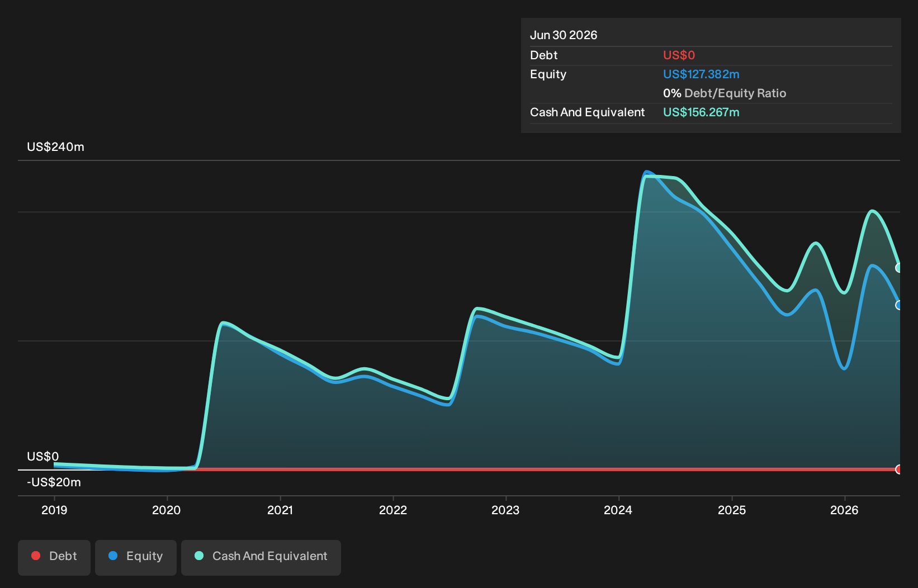Click the 2025 x-axis label

(x=732, y=510)
